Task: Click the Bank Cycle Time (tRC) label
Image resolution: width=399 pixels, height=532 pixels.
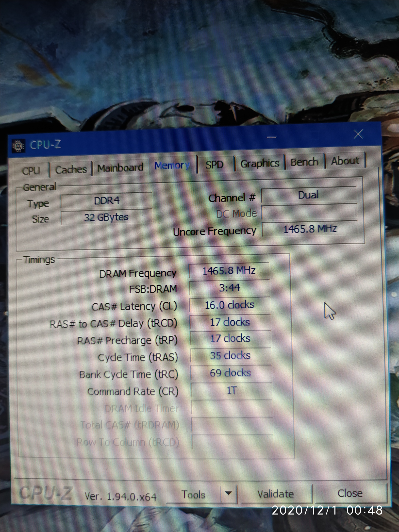Action: point(129,375)
